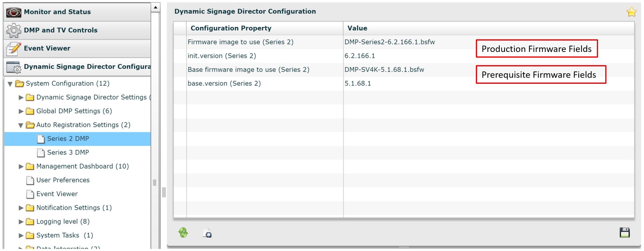644x251 pixels.
Task: Select Series 3 DMP tree item
Action: (68, 153)
